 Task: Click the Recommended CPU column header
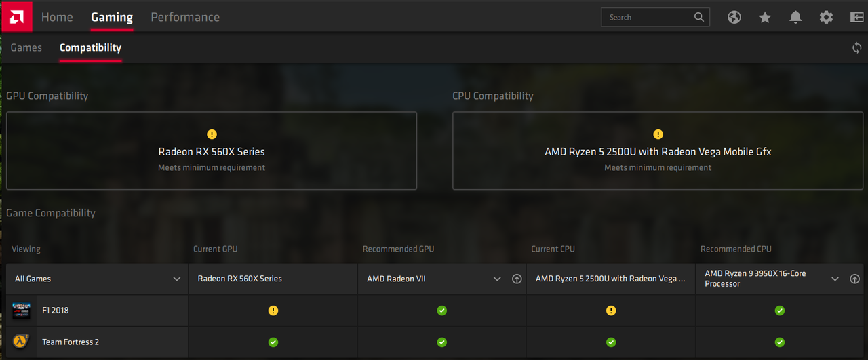click(736, 249)
